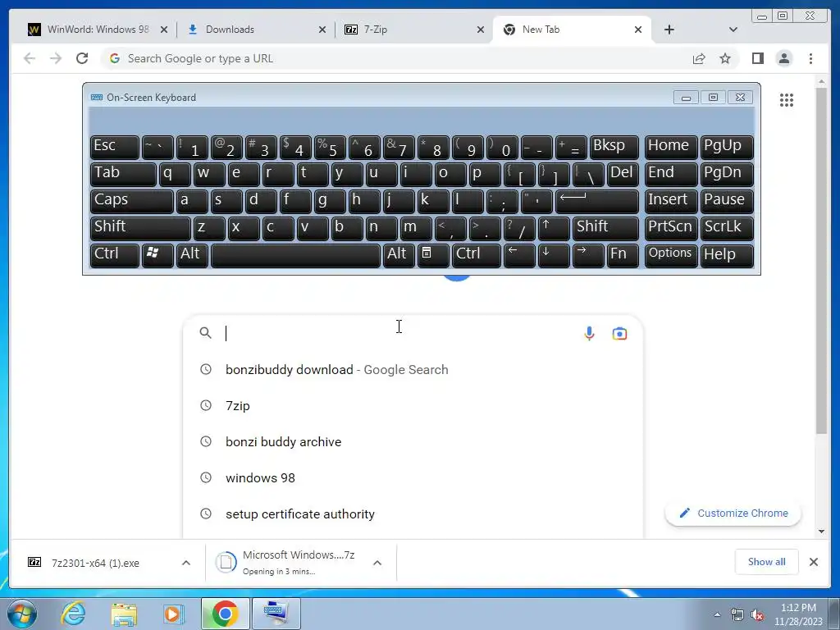Open the Google apps grid
The image size is (840, 630).
(787, 99)
